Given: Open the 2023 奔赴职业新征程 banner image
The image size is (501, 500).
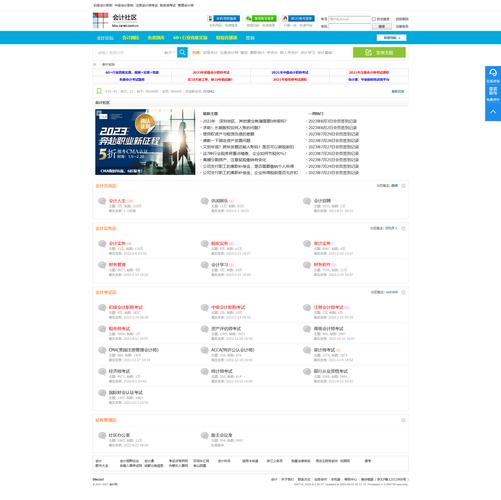Looking at the screenshot, I should [x=145, y=142].
